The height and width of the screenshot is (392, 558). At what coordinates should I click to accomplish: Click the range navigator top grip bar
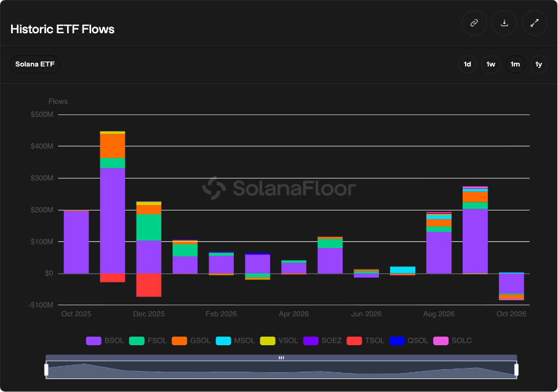[281, 358]
